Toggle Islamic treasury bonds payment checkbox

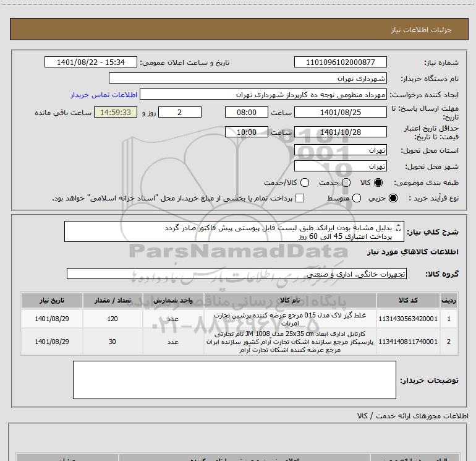(x=300, y=198)
